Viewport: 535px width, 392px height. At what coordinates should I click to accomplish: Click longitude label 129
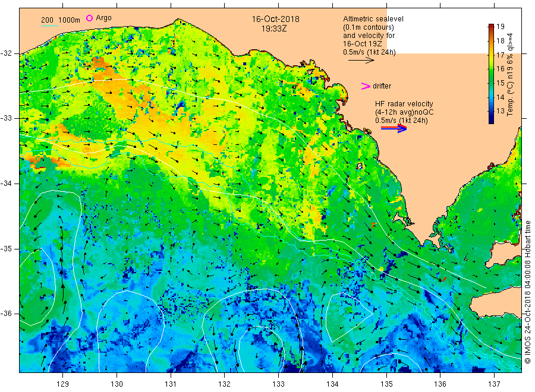tap(63, 384)
